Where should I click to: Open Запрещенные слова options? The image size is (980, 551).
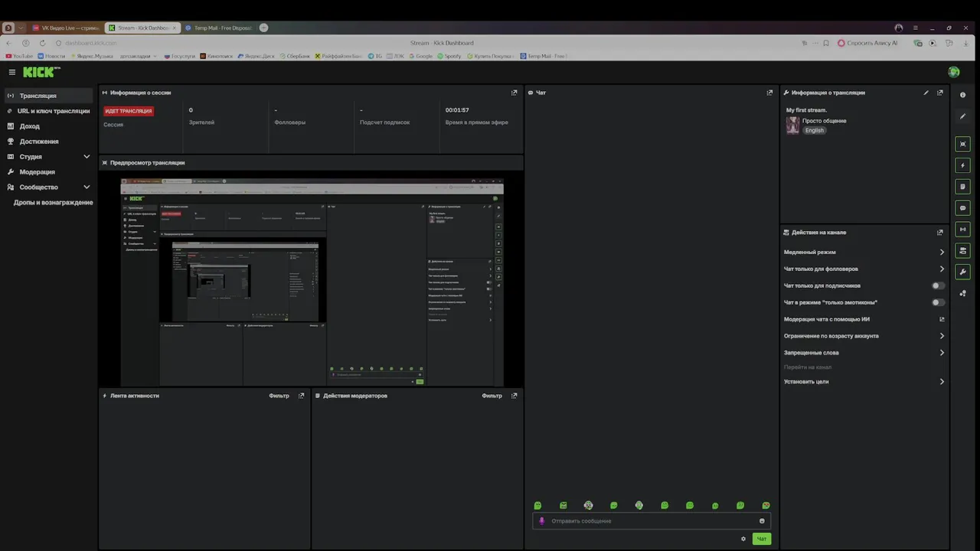coord(864,353)
